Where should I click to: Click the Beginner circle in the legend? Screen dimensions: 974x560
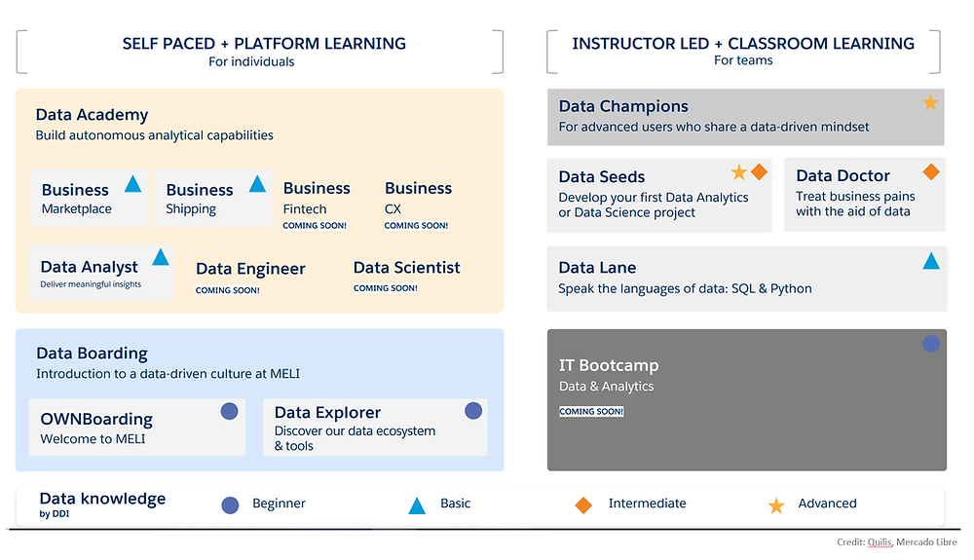(x=230, y=505)
